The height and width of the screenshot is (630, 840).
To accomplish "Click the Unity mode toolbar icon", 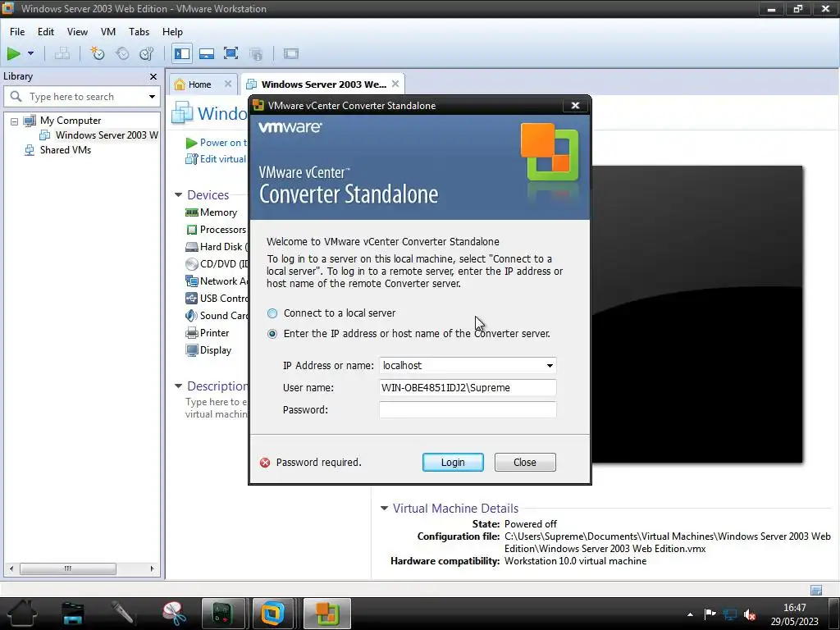I will pos(256,53).
